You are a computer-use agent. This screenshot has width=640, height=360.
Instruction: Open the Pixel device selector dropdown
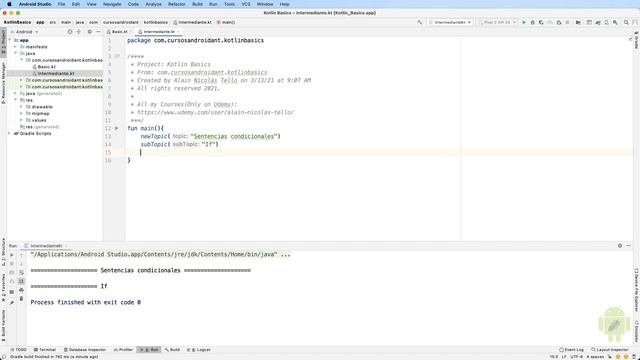(x=498, y=22)
